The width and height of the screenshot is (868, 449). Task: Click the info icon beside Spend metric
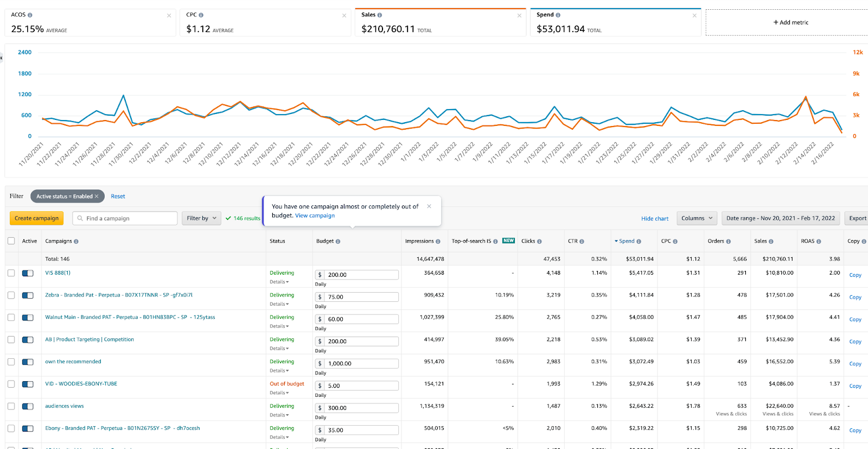[558, 15]
